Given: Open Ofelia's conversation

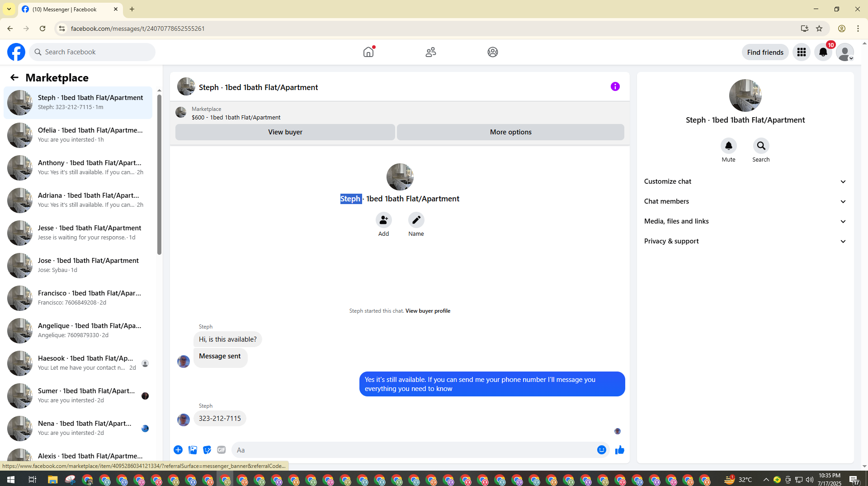Looking at the screenshot, I should click(x=78, y=135).
